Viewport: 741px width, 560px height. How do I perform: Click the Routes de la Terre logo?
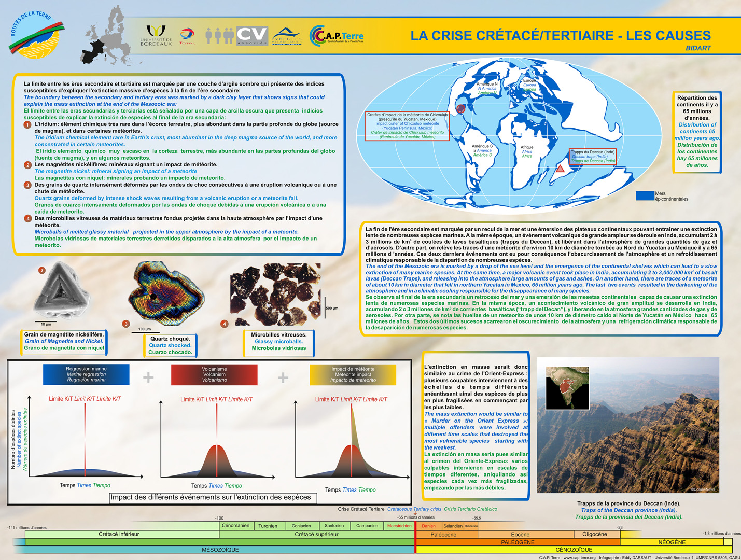pos(36,35)
